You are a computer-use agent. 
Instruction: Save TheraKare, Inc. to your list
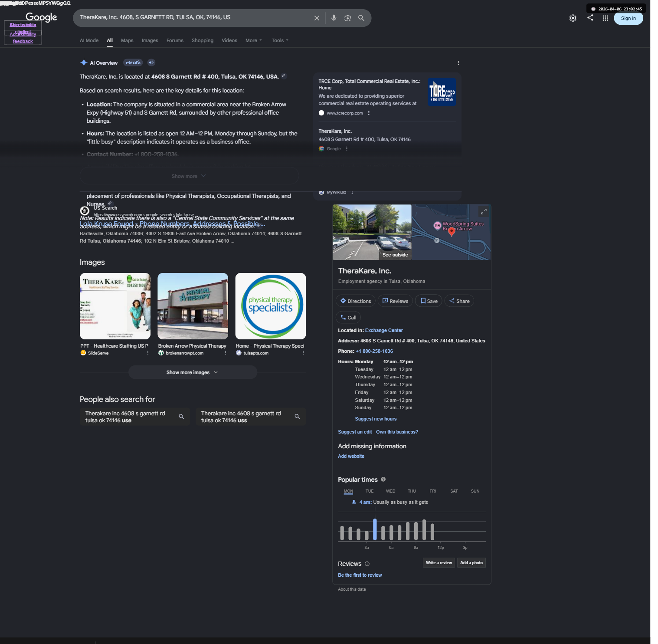pyautogui.click(x=429, y=301)
